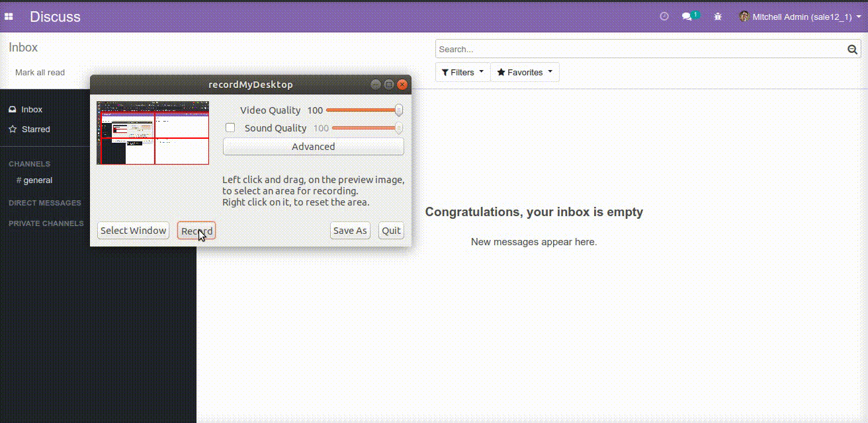868x423 pixels.
Task: Click the Private Channels section header
Action: (x=46, y=223)
